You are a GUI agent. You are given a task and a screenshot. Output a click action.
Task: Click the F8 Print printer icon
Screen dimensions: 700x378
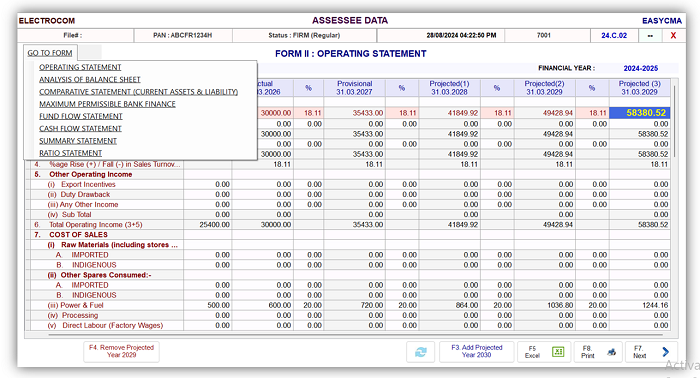pos(612,352)
